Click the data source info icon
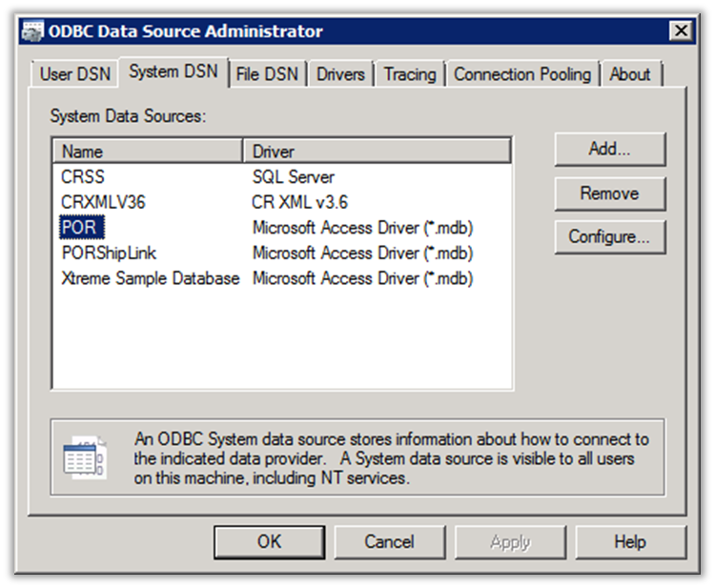 [x=85, y=458]
